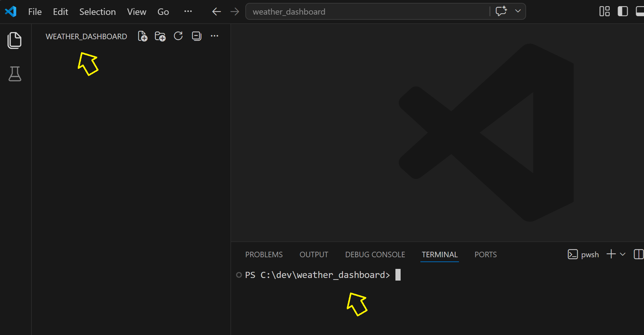This screenshot has height=335, width=644.
Task: Show hidden menus via title bar ellipsis
Action: click(188, 11)
